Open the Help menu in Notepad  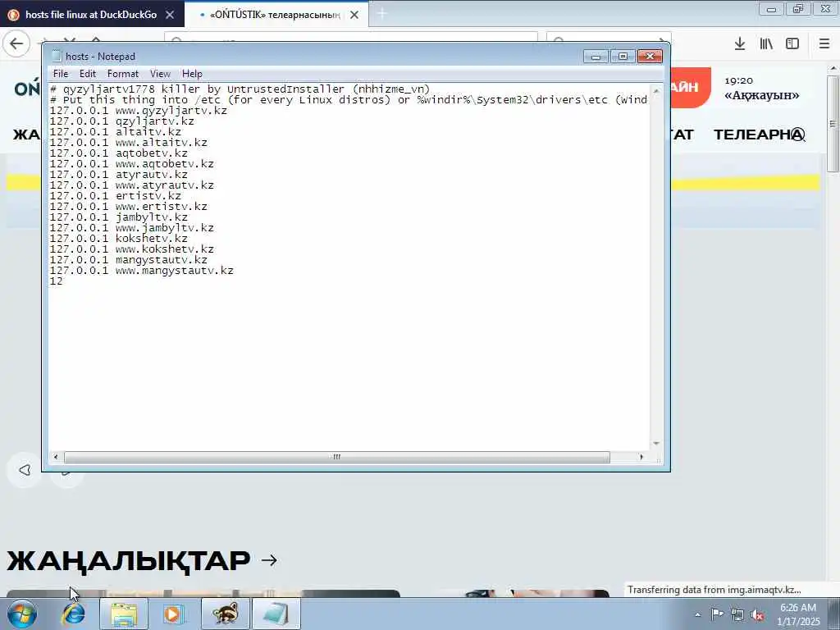[x=192, y=74]
